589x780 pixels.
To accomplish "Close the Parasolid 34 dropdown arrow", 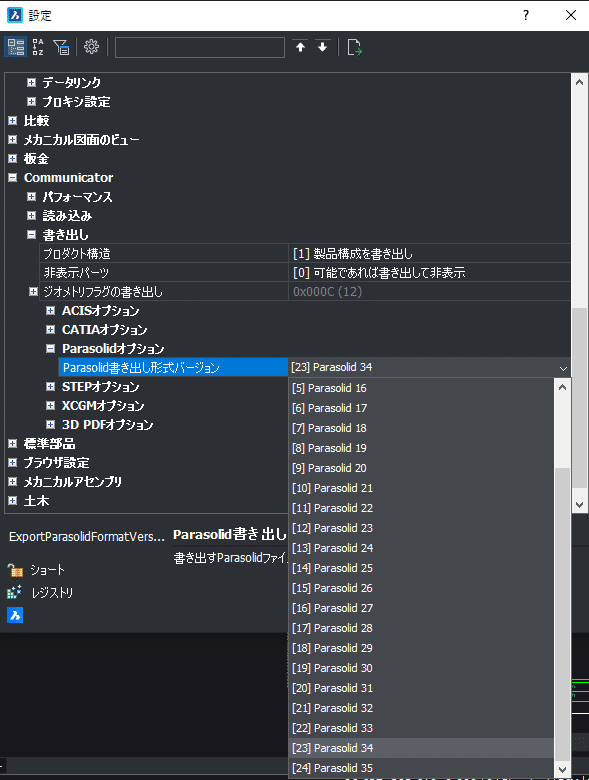I will (x=563, y=368).
